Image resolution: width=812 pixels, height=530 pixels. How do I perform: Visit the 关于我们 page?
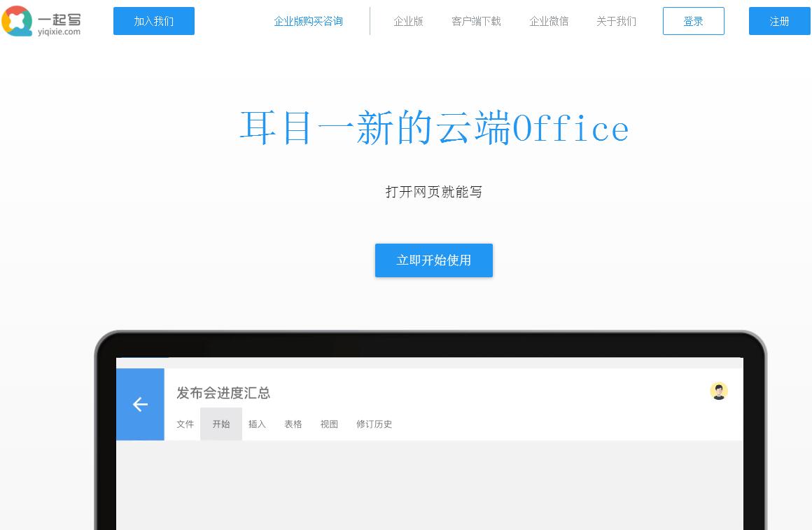pos(616,21)
